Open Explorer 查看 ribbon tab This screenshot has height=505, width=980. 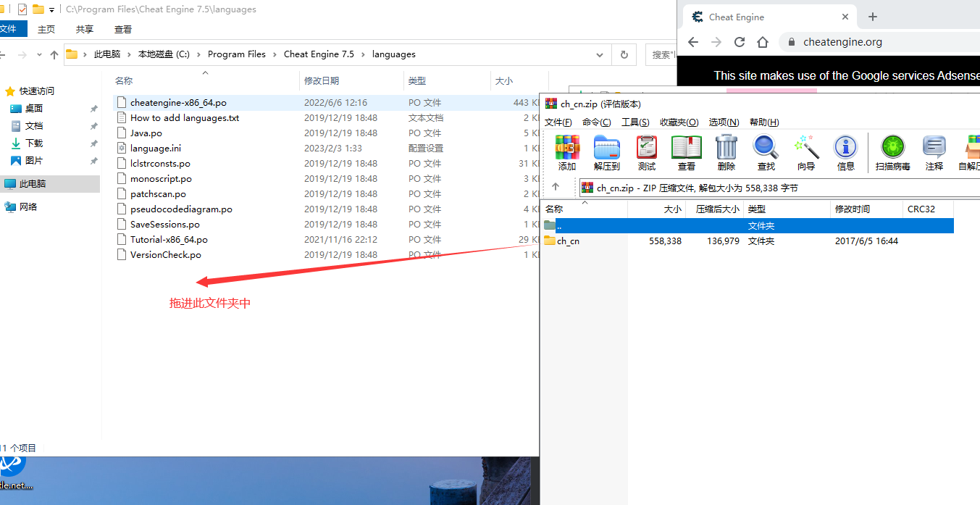[x=123, y=29]
